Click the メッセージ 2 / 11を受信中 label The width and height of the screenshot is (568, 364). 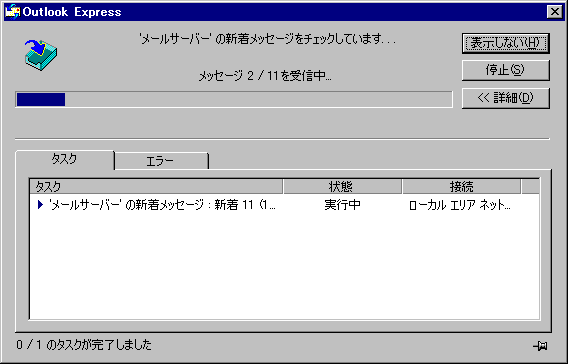click(265, 76)
